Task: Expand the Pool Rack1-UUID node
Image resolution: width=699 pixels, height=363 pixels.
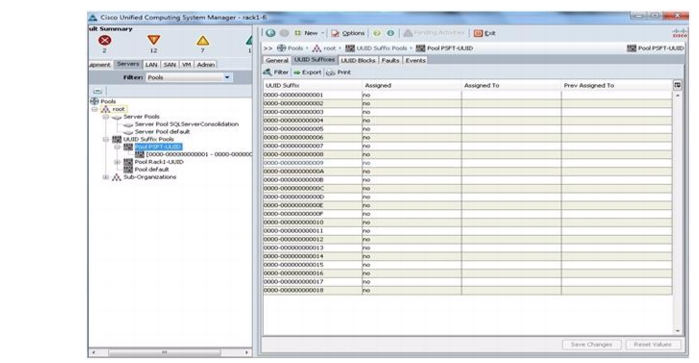Action: coord(117,162)
